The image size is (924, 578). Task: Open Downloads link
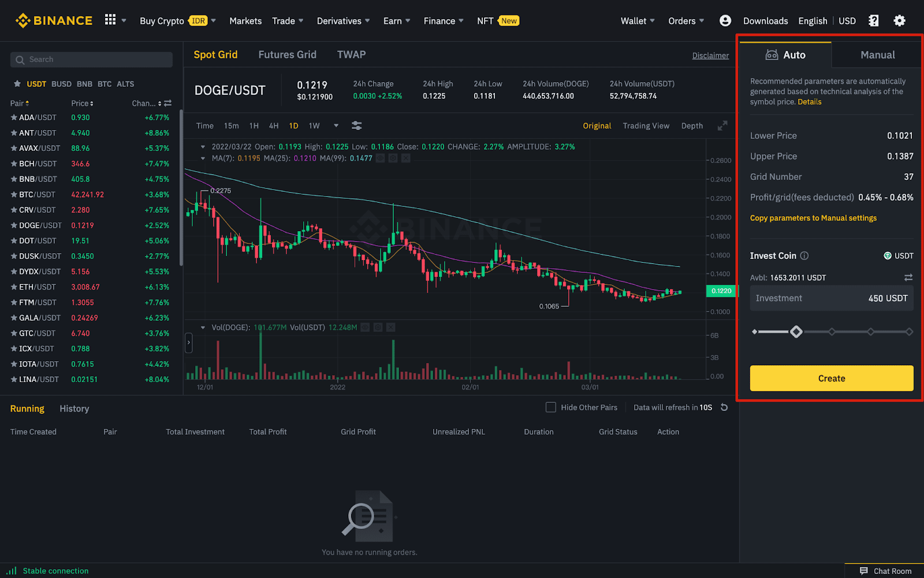coord(765,21)
